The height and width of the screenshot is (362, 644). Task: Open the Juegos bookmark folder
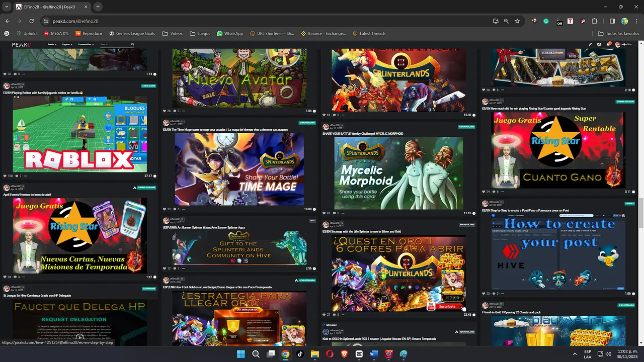tap(200, 34)
